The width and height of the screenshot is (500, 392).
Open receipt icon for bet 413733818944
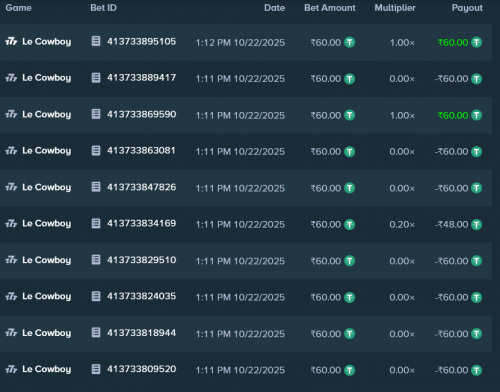click(x=96, y=333)
